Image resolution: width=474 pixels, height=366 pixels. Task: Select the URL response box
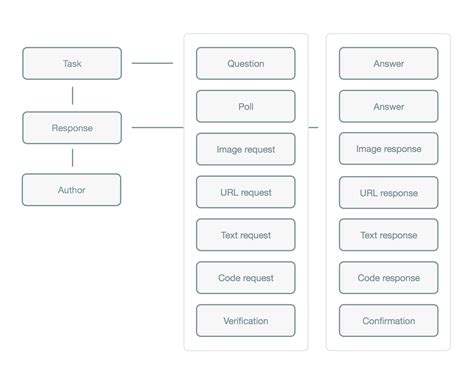coord(389,193)
